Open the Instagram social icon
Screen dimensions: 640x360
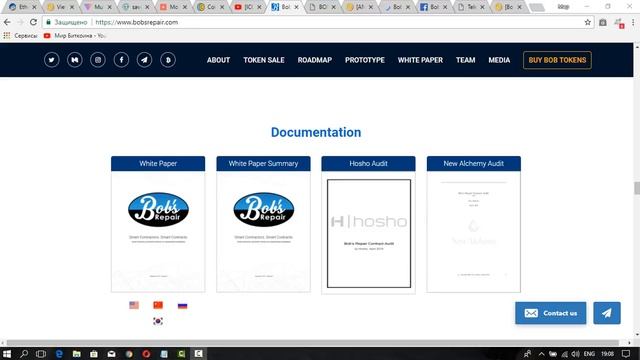pyautogui.click(x=98, y=60)
